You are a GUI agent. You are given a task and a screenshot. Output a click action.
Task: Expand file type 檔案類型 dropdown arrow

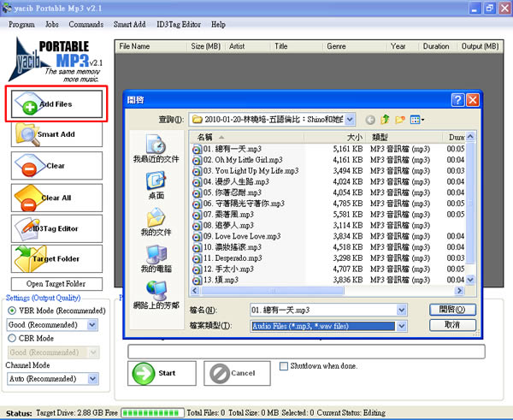402,326
